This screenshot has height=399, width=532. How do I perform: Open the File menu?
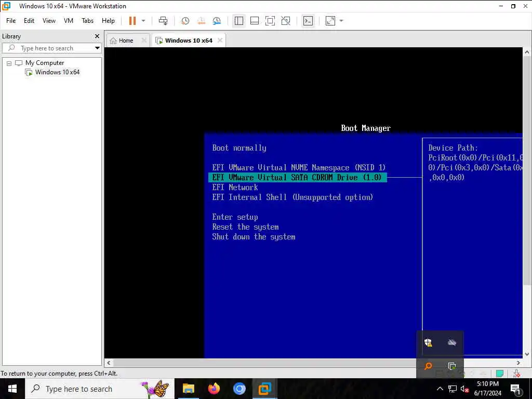coord(11,21)
